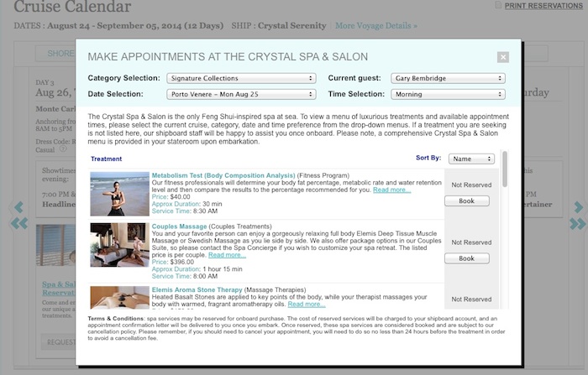588x375 pixels.
Task: Open the Current guest dropdown
Action: point(448,78)
